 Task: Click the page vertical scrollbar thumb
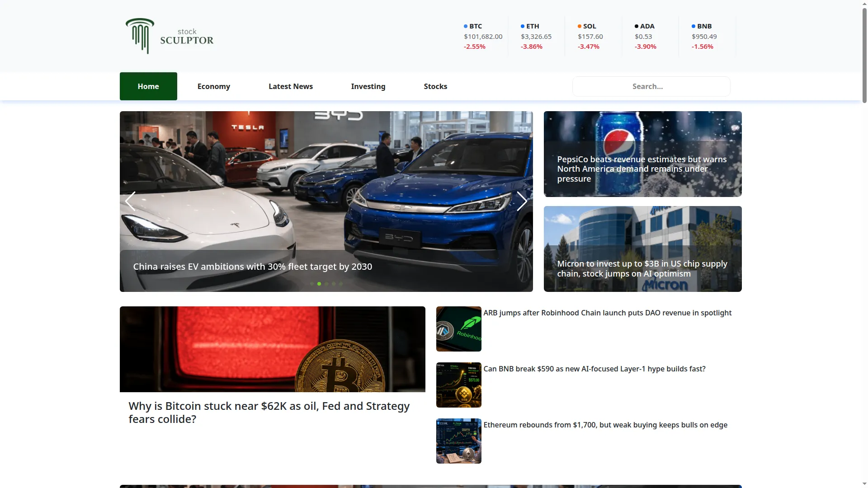864,55
